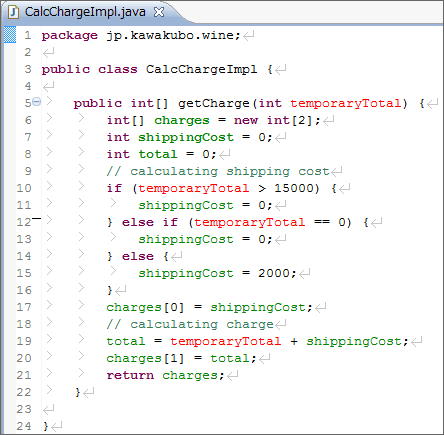Click the 'else' keyword on line 14

click(138, 256)
